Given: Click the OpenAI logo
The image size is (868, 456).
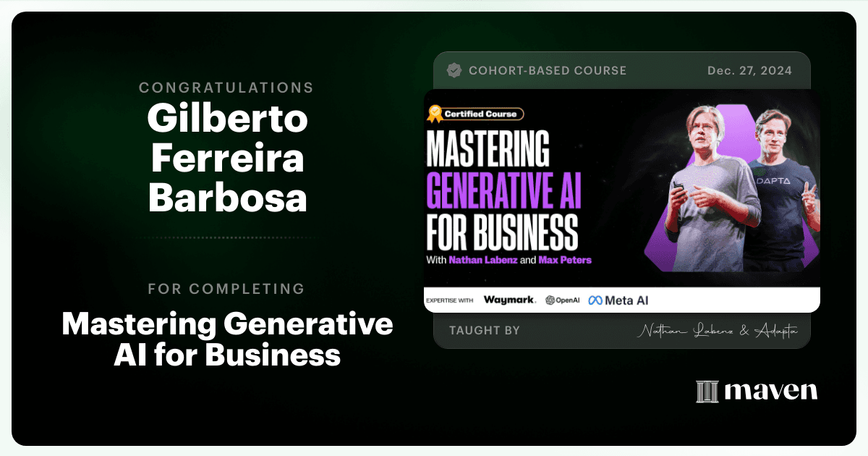Looking at the screenshot, I should tap(563, 300).
